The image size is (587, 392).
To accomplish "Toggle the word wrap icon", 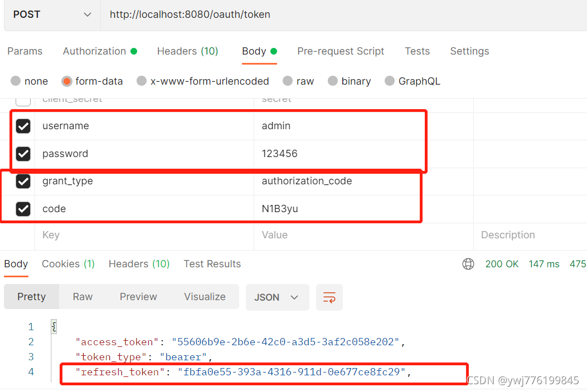I will coord(329,297).
